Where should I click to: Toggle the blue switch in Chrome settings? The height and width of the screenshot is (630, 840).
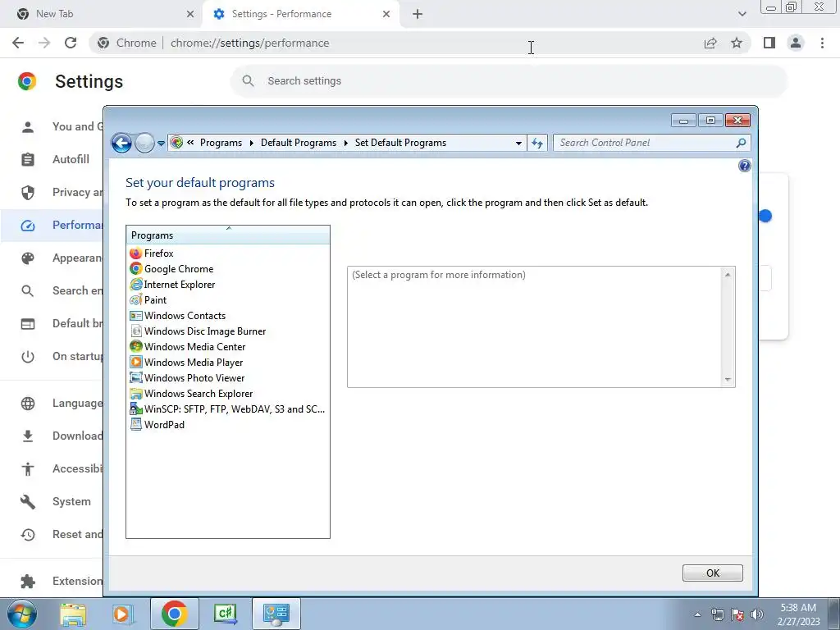[765, 217]
